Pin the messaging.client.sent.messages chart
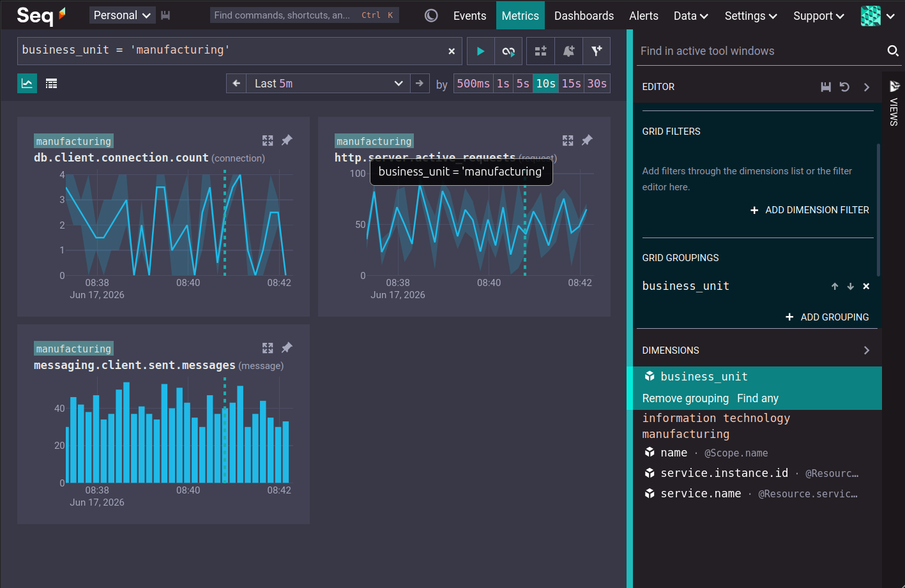905x588 pixels. pos(287,347)
